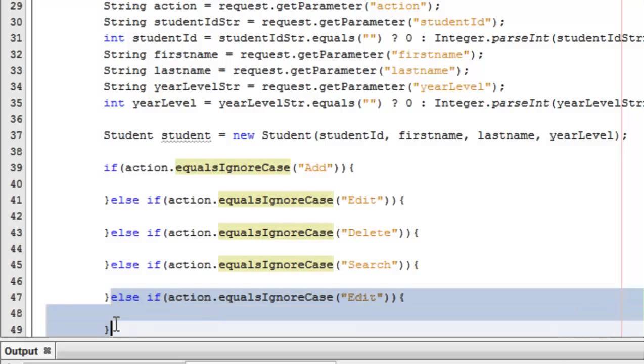The image size is (644, 364).
Task: Click the firstname variable declared on line 32
Action: 186,55
